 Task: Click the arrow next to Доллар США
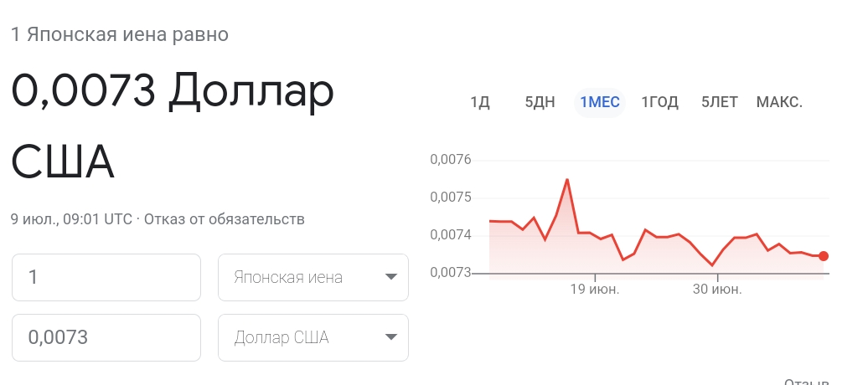(x=390, y=337)
